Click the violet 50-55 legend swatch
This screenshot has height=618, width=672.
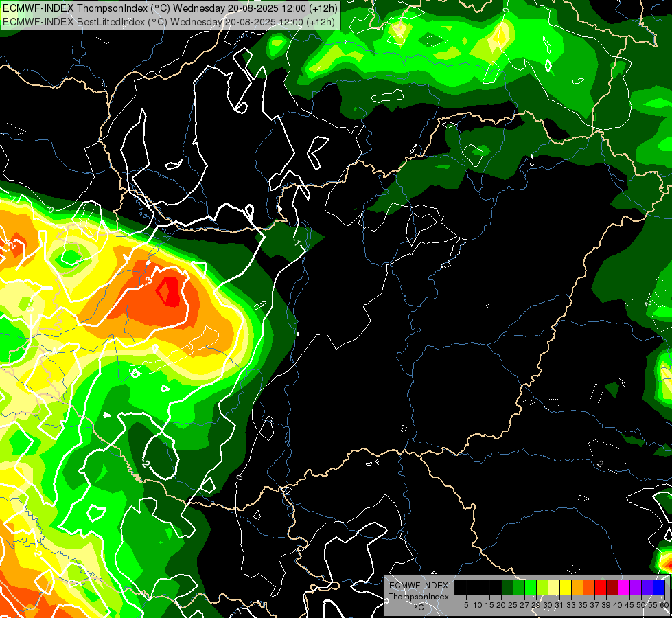point(647,587)
